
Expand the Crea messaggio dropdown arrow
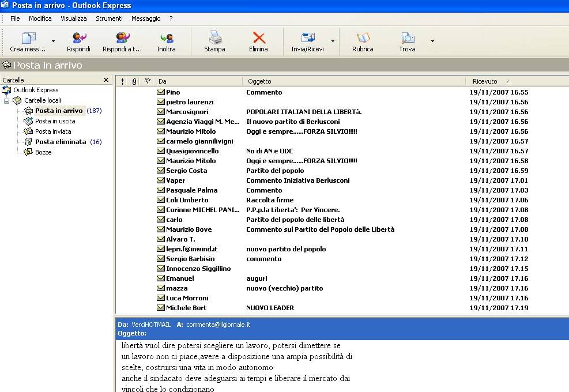(54, 42)
